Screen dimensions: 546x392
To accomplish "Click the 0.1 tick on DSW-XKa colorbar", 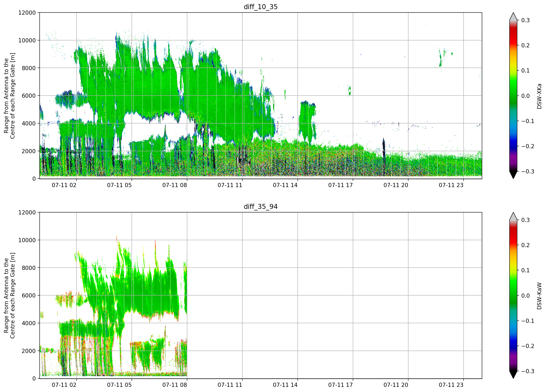I will 526,71.
